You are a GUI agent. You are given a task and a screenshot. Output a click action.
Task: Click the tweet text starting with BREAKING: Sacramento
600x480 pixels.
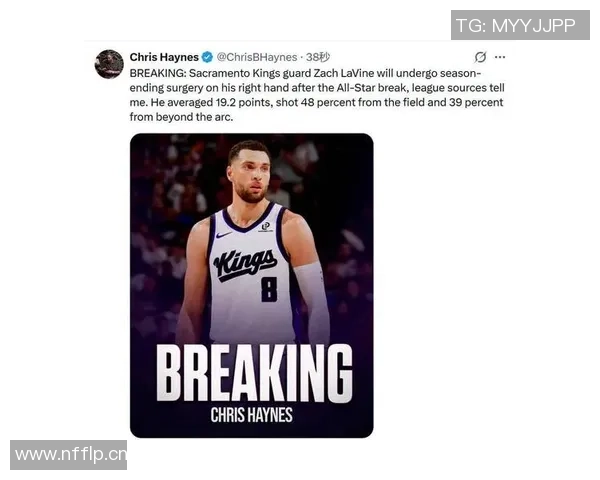(317, 95)
